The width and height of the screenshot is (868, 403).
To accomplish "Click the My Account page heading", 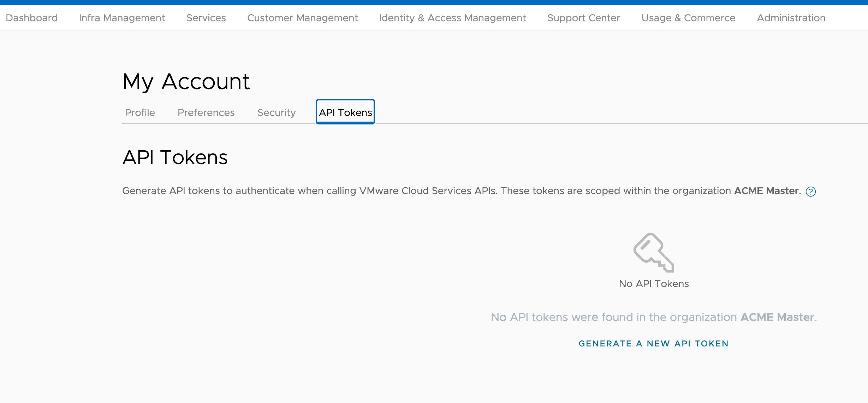I will tap(186, 82).
